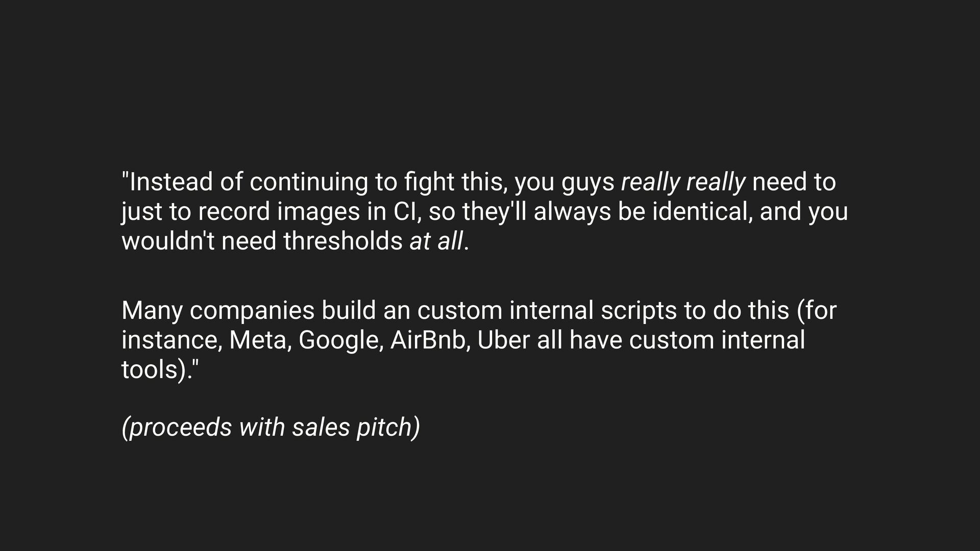Screen dimensions: 980x551
Task: Click the word "Uber" in company list
Action: point(503,340)
